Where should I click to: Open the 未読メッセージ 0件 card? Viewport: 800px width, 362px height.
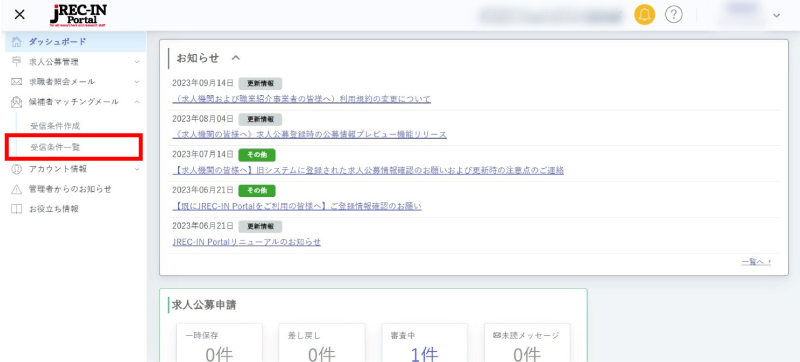click(x=527, y=343)
